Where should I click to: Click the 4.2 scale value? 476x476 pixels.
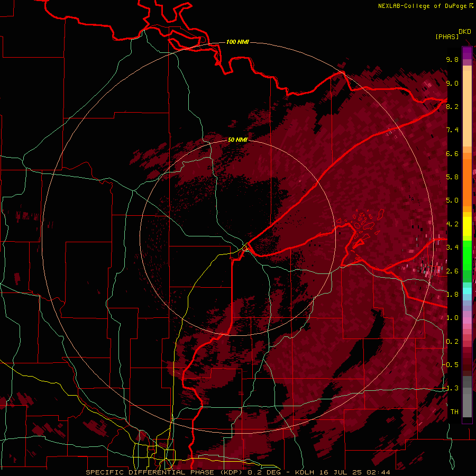click(x=452, y=224)
